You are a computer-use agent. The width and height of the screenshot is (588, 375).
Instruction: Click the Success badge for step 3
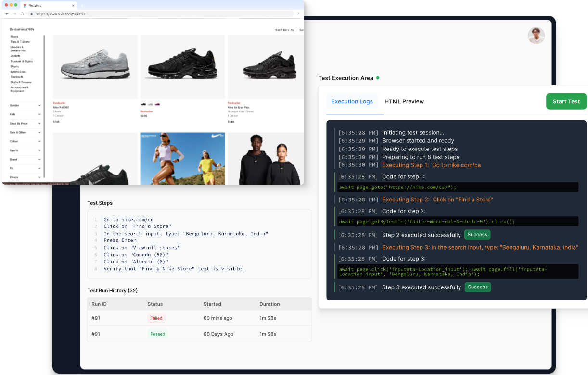477,287
